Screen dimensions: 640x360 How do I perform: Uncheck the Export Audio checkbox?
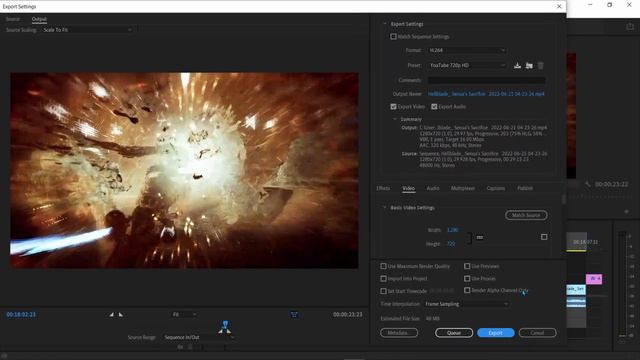click(x=434, y=107)
